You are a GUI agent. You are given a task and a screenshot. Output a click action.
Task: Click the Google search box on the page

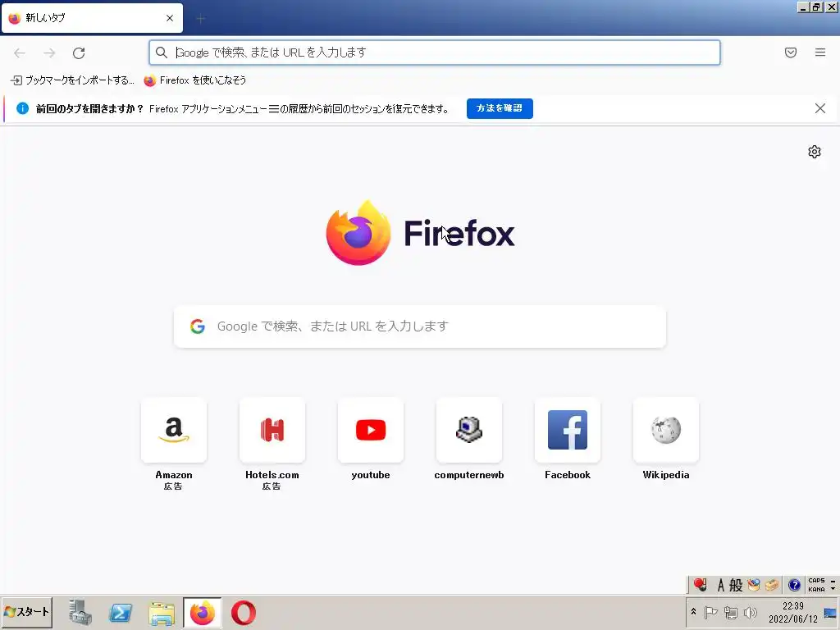click(419, 326)
